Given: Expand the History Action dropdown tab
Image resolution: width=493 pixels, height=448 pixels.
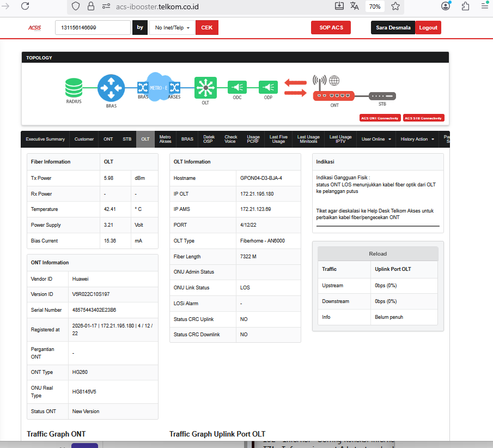Looking at the screenshot, I should pyautogui.click(x=417, y=139).
